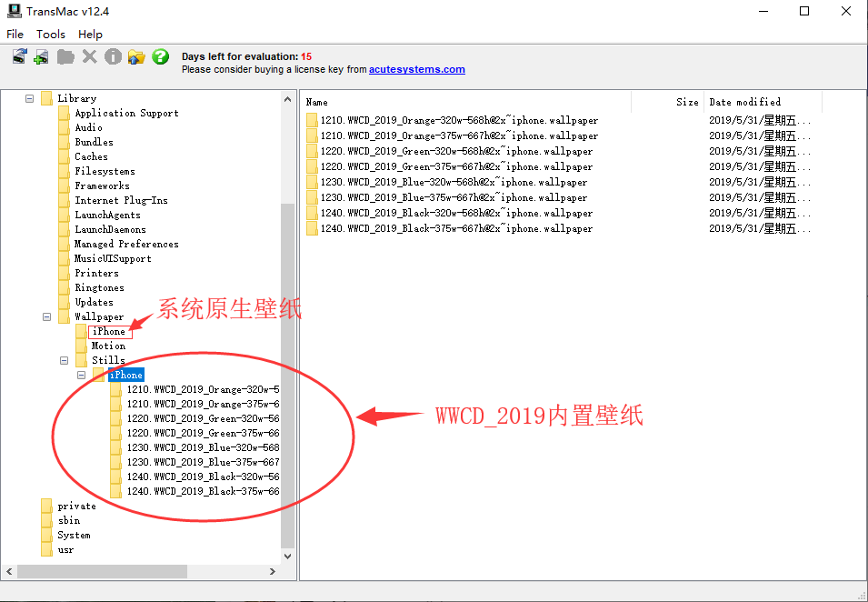
Task: Click the private folder icon in tree
Action: point(47,507)
